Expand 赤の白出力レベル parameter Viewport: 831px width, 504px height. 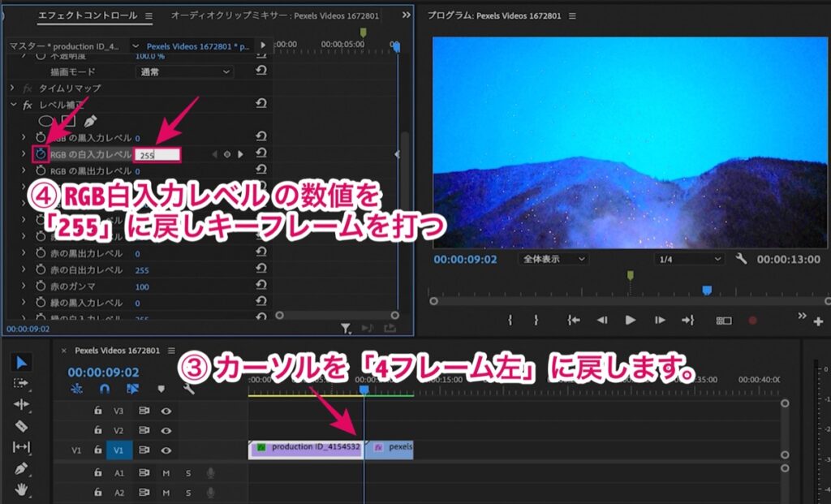click(x=24, y=269)
